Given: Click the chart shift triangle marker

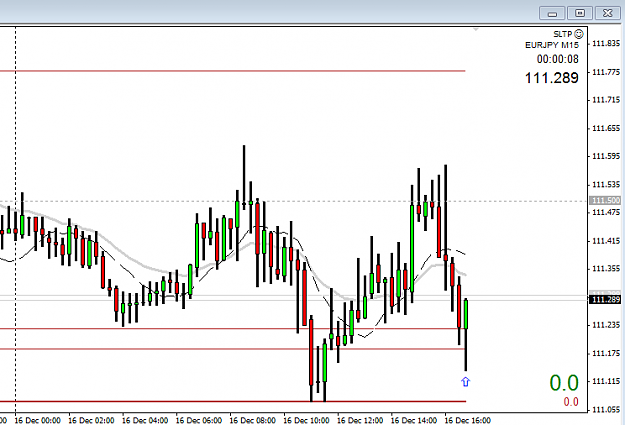Looking at the screenshot, I should point(476,29).
